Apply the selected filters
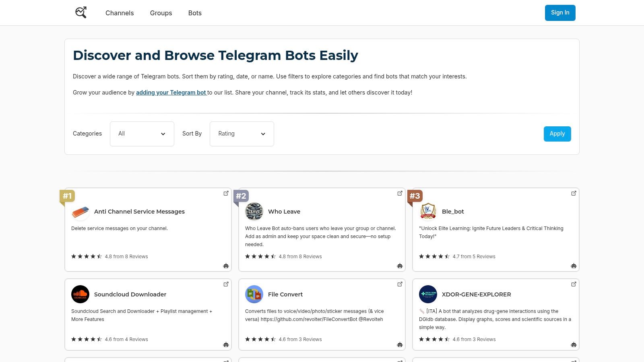This screenshot has width=644, height=362. point(557,134)
